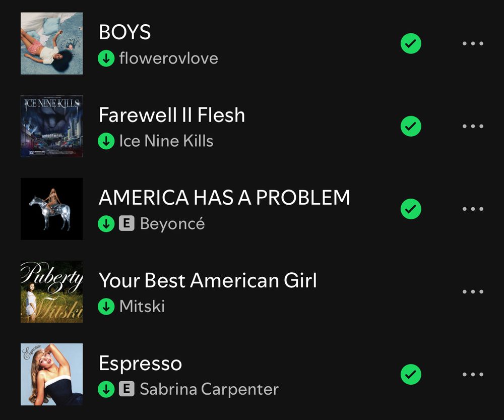504x420 pixels.
Task: Click the explicit badge next to Sabrina Carpenter
Action: pyautogui.click(x=127, y=389)
